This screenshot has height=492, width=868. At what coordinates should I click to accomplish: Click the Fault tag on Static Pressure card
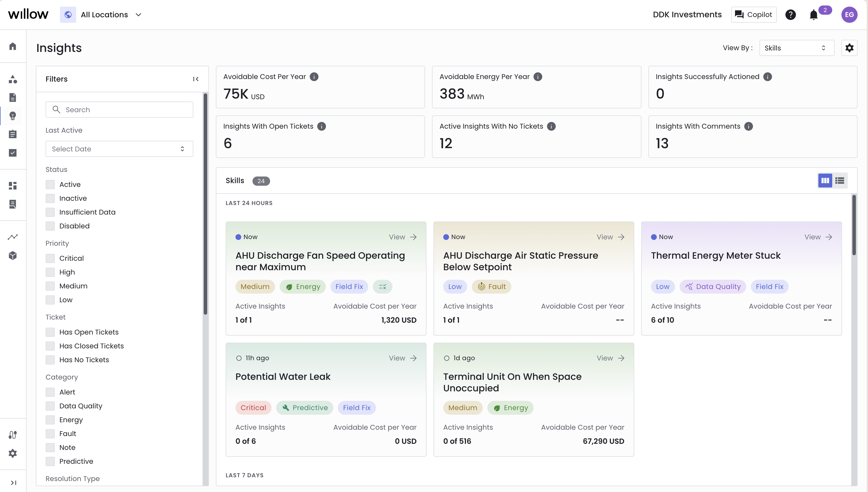point(491,287)
